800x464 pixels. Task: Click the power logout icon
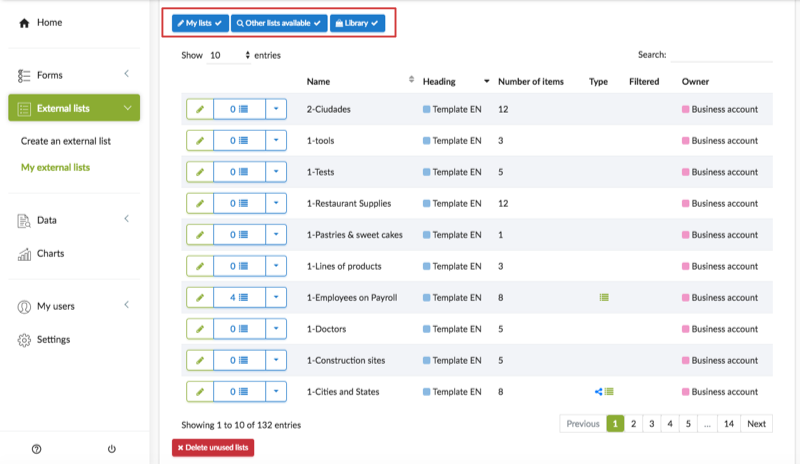tap(112, 449)
